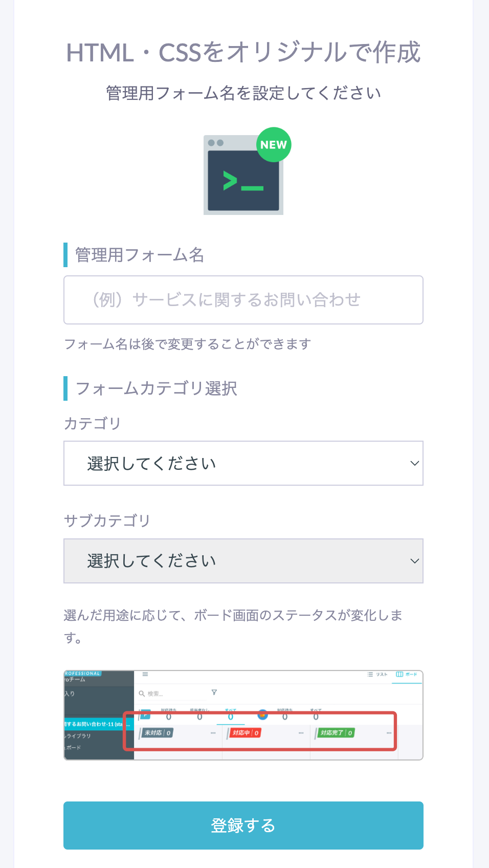Click the chevron arrow on the カテゴリ select
The image size is (489, 868).
pos(415,463)
